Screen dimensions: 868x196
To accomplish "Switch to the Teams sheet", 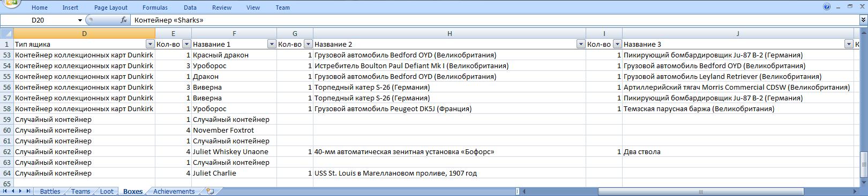I will tap(80, 191).
